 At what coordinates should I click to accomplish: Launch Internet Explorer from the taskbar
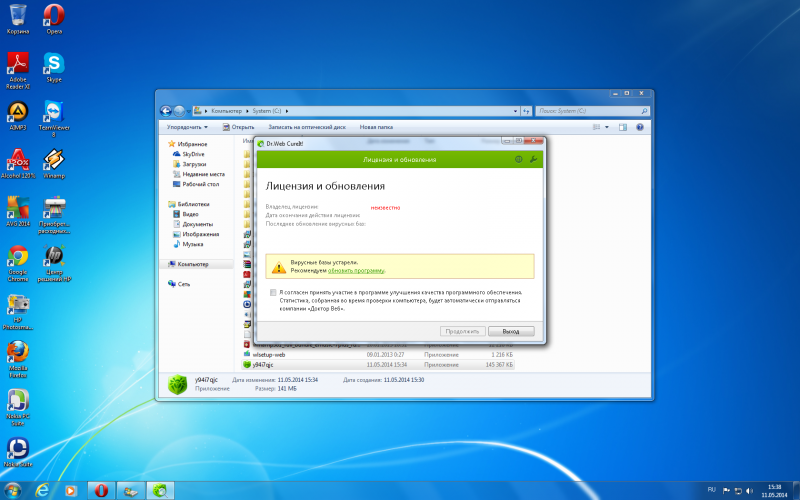coord(42,491)
